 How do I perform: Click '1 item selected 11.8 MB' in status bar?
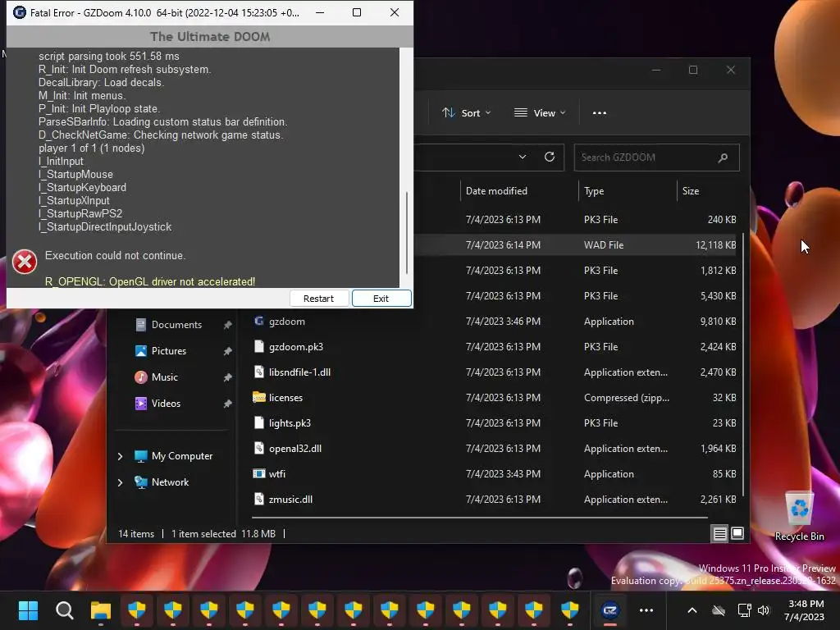pyautogui.click(x=223, y=534)
